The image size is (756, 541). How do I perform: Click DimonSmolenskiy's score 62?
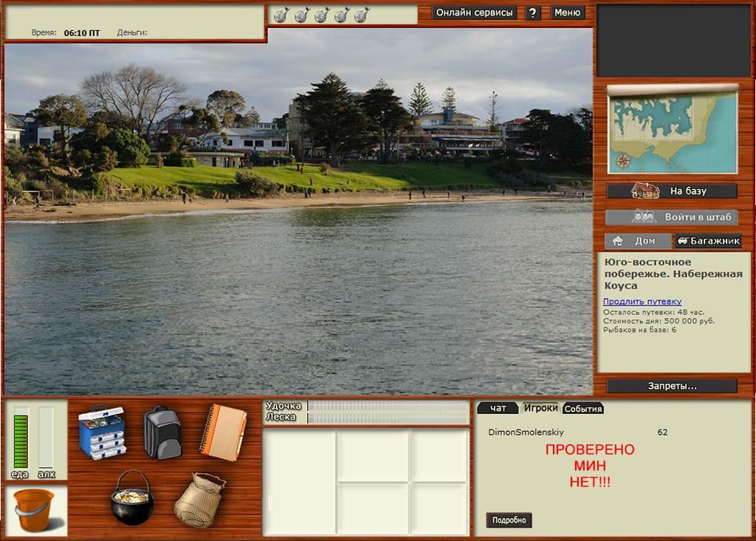(662, 432)
